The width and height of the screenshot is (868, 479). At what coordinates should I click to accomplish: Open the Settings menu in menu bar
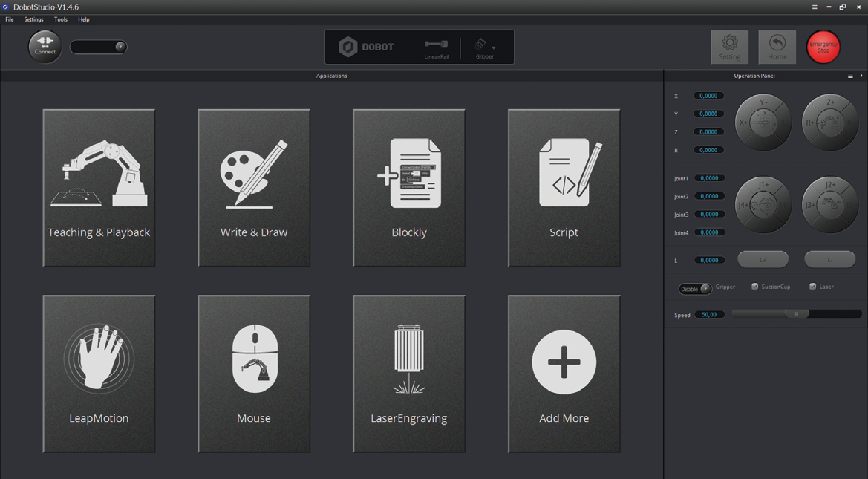[x=33, y=19]
